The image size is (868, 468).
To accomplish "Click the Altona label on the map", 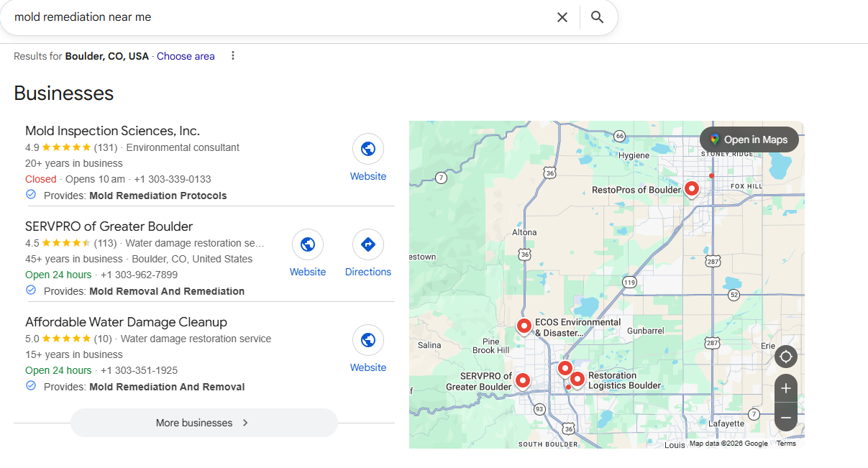I will point(524,232).
